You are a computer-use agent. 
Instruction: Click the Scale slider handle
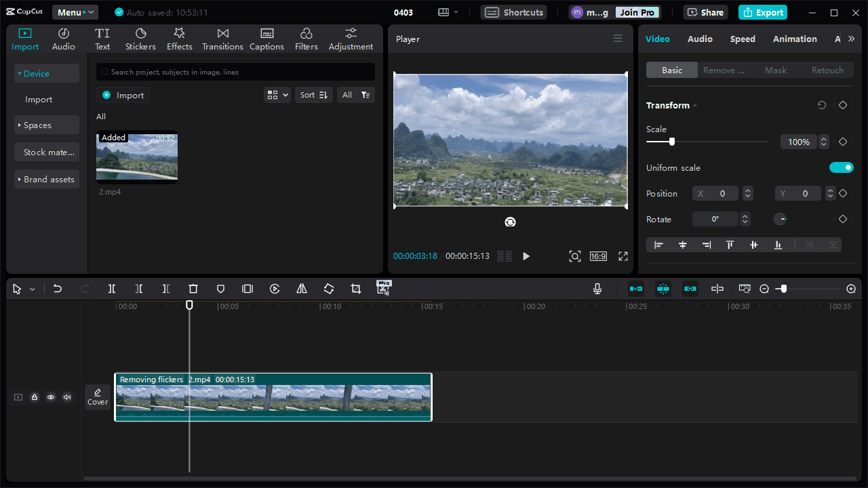pyautogui.click(x=672, y=142)
